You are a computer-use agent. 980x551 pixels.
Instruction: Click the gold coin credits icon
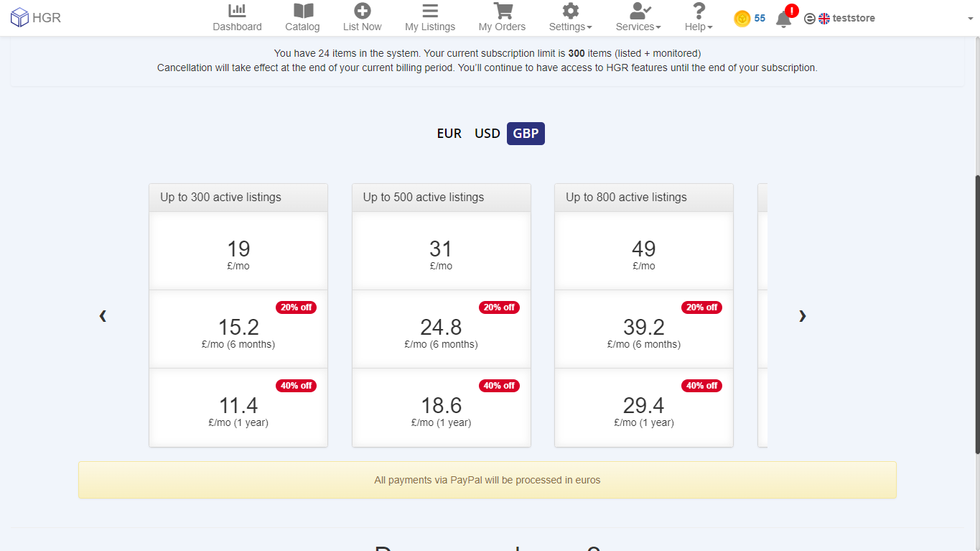point(742,19)
